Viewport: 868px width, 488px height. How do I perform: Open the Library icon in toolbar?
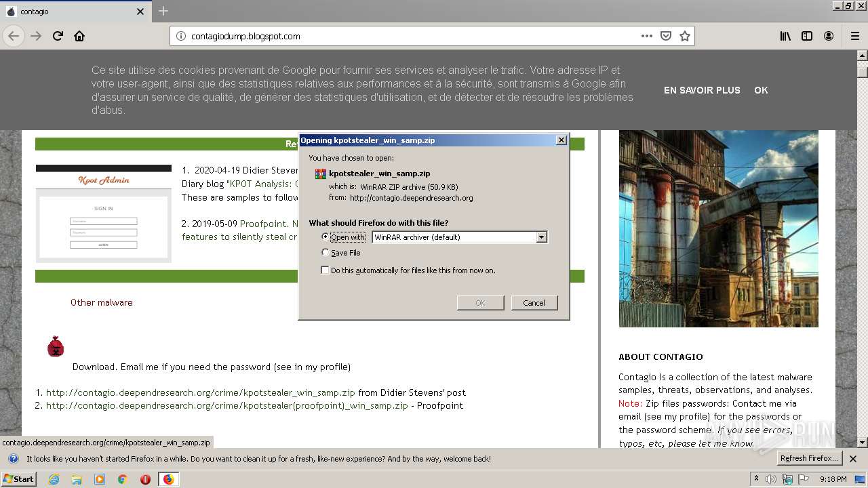click(785, 36)
